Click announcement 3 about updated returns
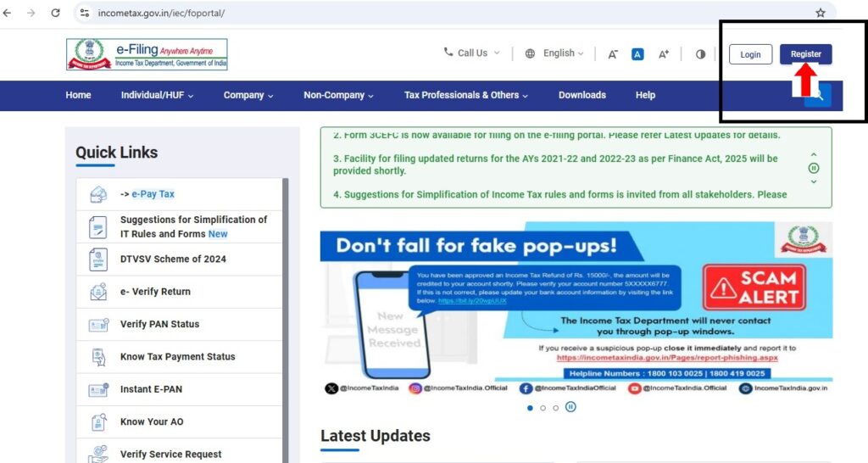This screenshot has height=463, width=868. click(555, 165)
